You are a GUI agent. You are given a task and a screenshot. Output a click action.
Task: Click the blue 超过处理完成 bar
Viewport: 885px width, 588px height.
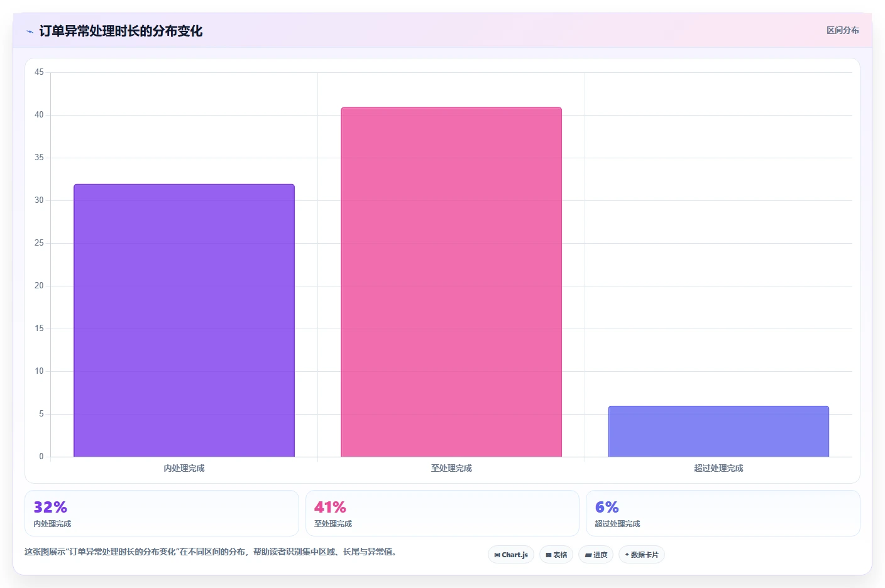718,432
